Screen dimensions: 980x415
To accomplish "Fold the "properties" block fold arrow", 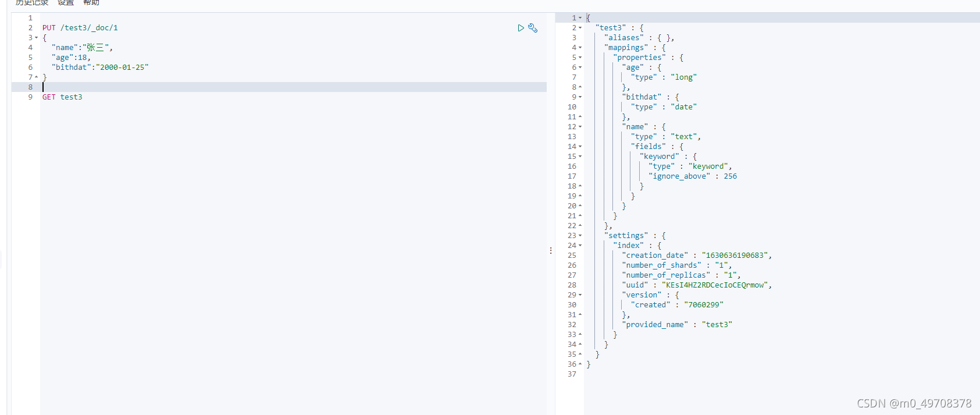I will [580, 58].
